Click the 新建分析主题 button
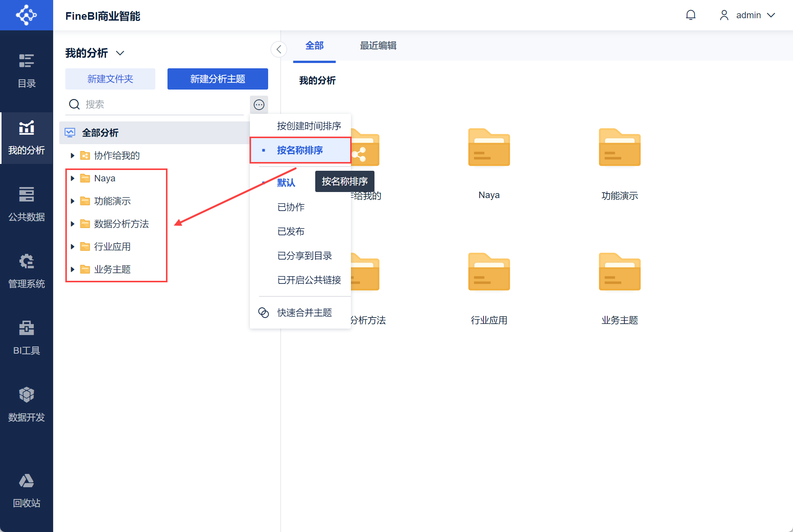The width and height of the screenshot is (793, 532). click(x=218, y=79)
